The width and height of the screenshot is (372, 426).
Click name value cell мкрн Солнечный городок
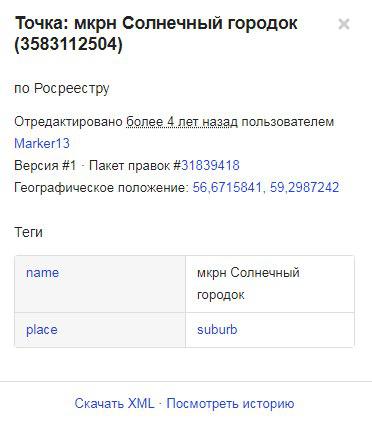pos(248,284)
